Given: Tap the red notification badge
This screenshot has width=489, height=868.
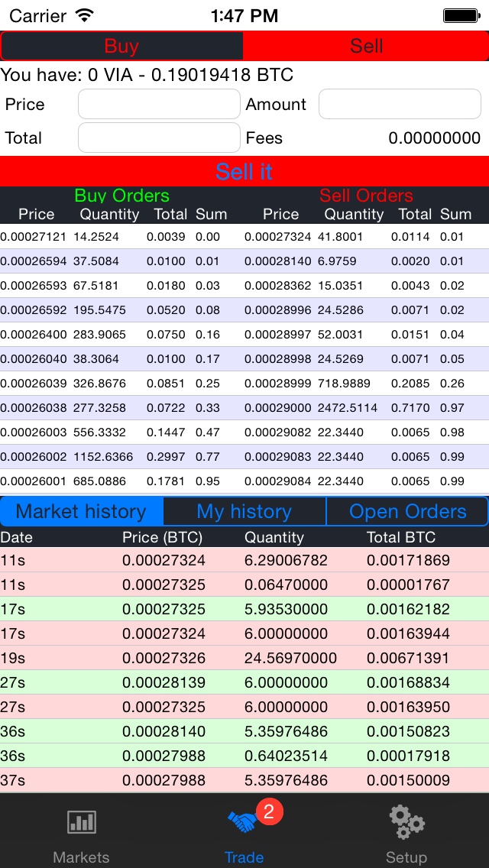Looking at the screenshot, I should pos(268,812).
